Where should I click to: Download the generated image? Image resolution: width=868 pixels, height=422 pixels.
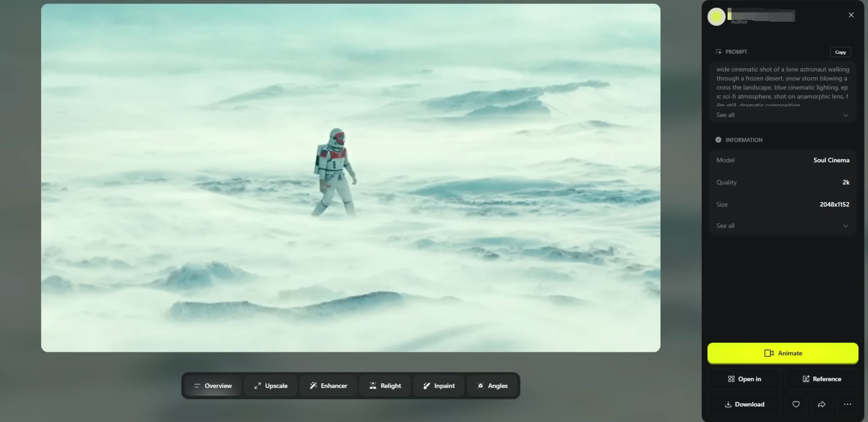(744, 404)
